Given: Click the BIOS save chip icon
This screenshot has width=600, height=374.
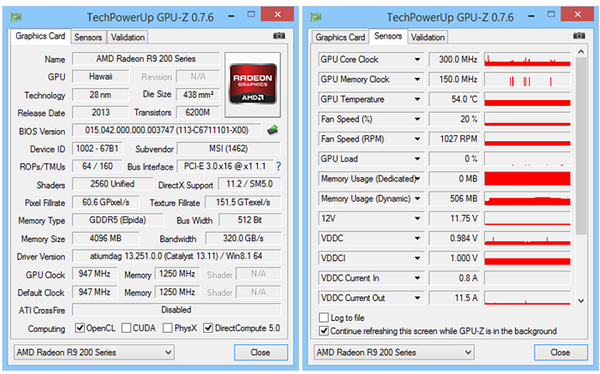Looking at the screenshot, I should [x=272, y=130].
